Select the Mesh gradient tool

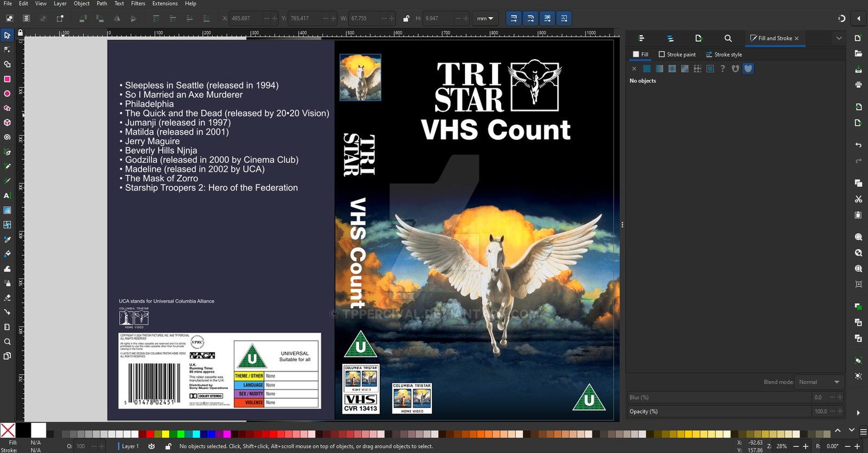tap(7, 225)
